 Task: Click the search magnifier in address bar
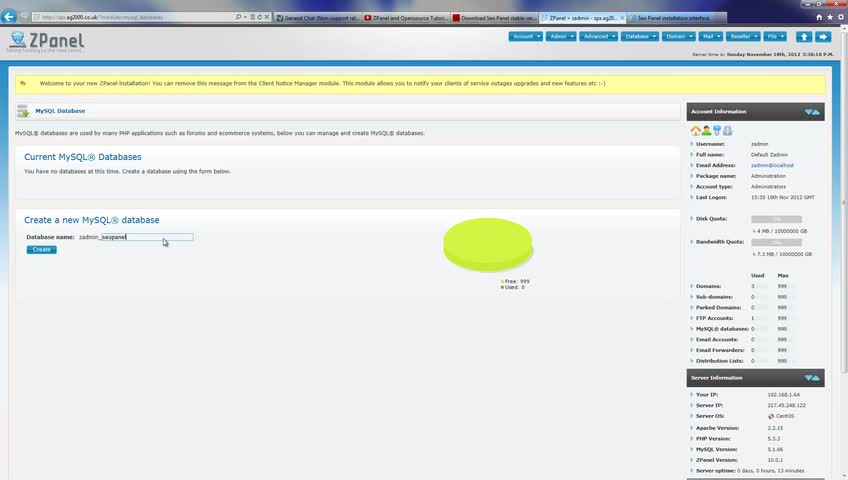[x=238, y=17]
